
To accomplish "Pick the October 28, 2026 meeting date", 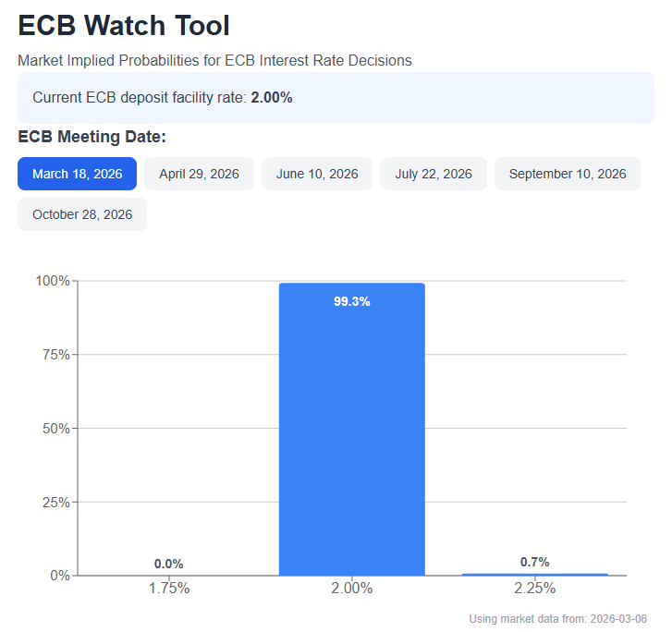I will pyautogui.click(x=82, y=214).
